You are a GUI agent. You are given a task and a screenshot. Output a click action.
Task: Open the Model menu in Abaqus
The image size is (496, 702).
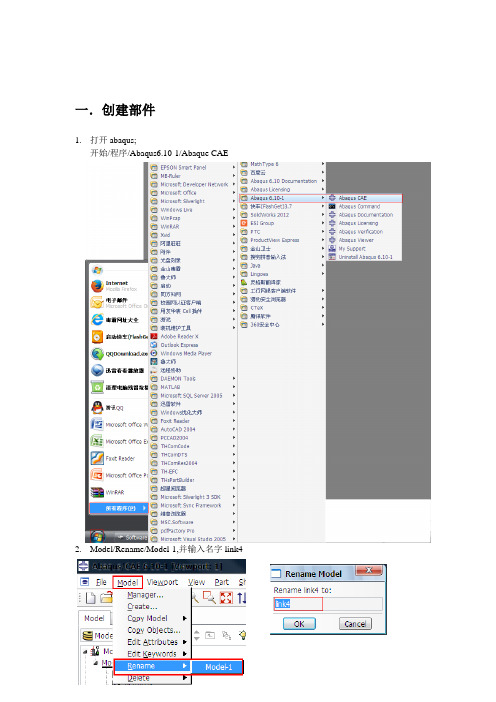[x=128, y=582]
